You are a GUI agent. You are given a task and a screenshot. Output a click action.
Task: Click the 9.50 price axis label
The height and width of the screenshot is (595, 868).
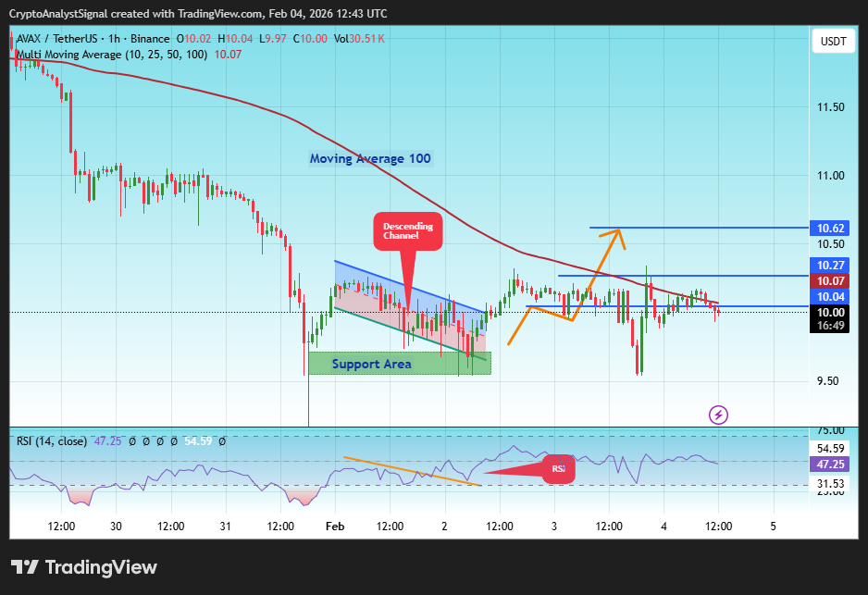click(x=827, y=381)
